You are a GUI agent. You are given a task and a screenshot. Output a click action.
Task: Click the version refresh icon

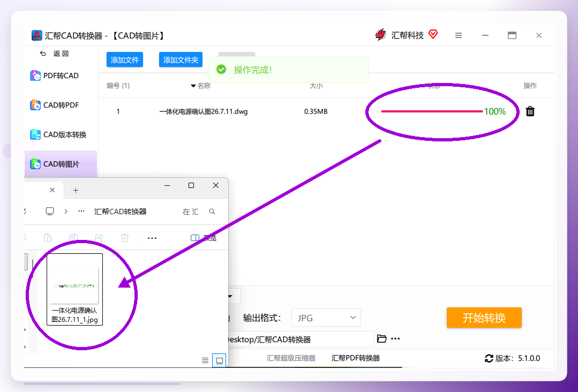pos(489,358)
